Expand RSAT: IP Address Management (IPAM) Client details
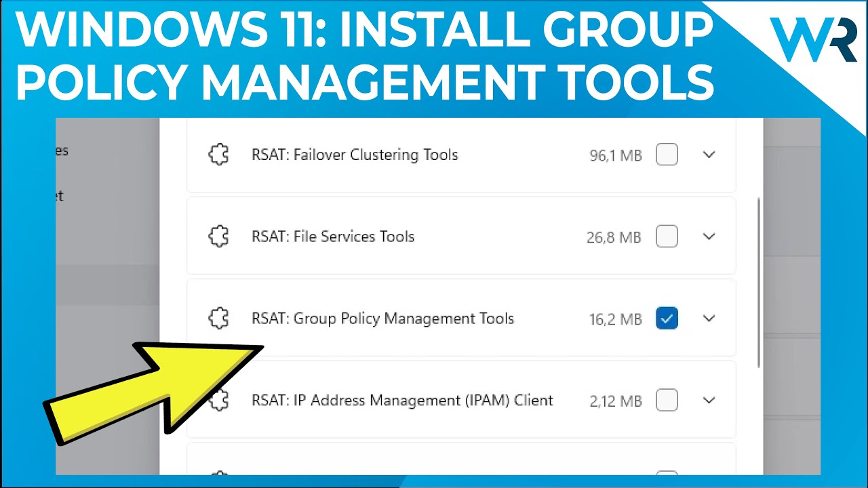The width and height of the screenshot is (868, 488). point(709,400)
